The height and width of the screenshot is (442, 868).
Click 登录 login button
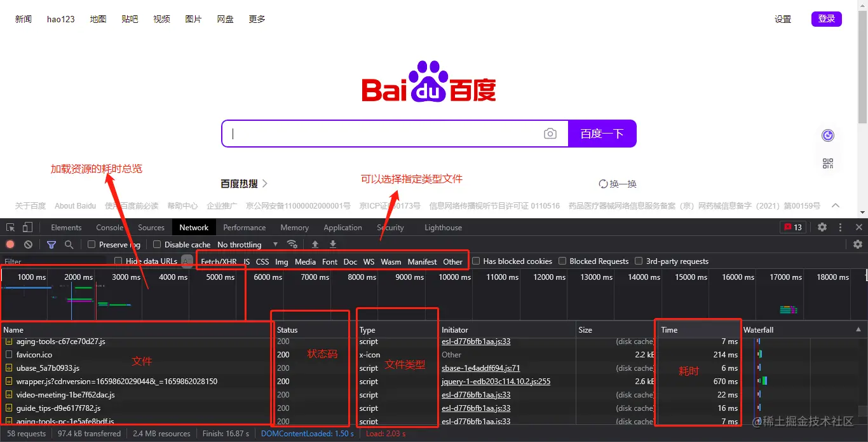(827, 19)
